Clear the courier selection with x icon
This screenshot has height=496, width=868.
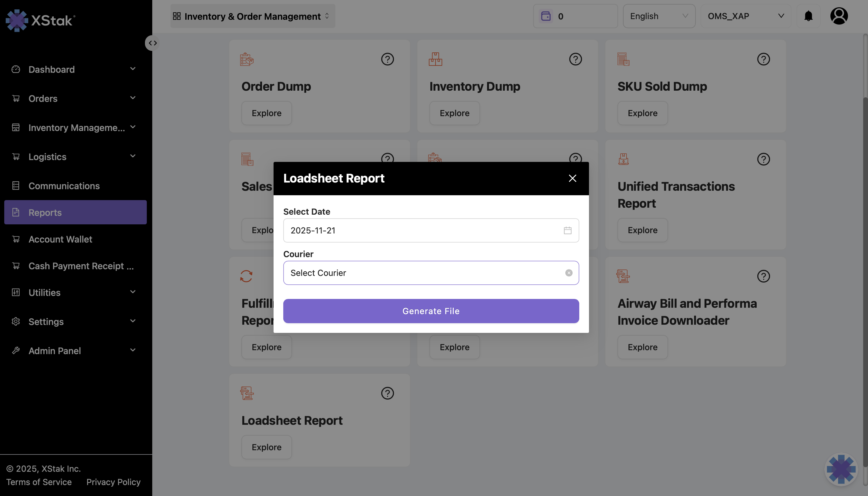click(568, 273)
